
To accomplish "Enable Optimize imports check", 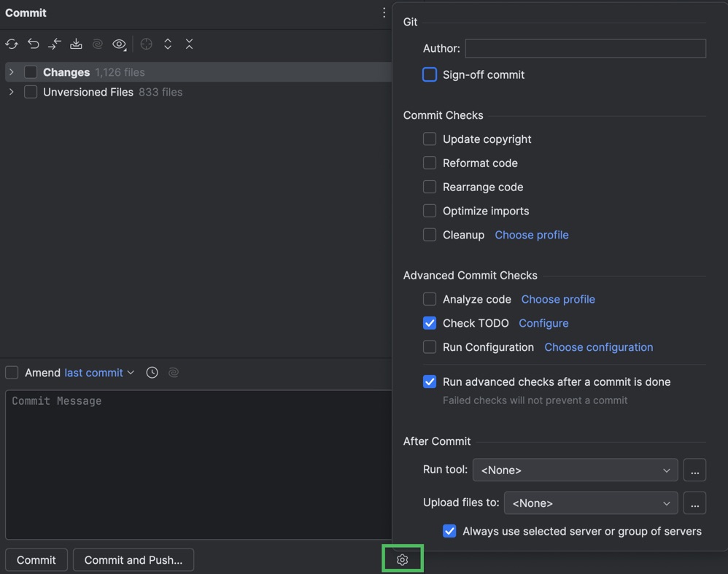I will point(430,211).
